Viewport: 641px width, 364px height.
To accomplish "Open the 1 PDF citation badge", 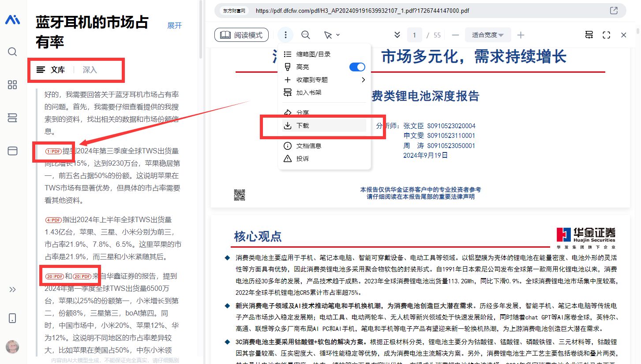I will click(x=53, y=151).
